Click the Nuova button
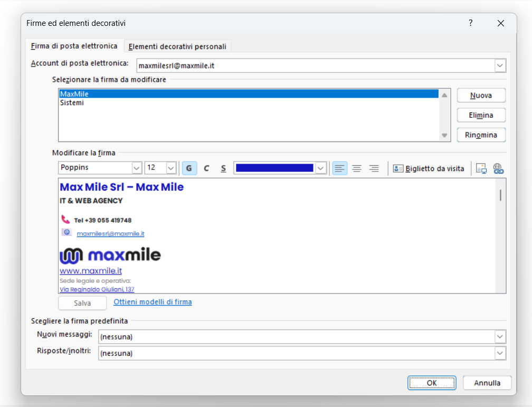This screenshot has height=407, width=532. [481, 96]
